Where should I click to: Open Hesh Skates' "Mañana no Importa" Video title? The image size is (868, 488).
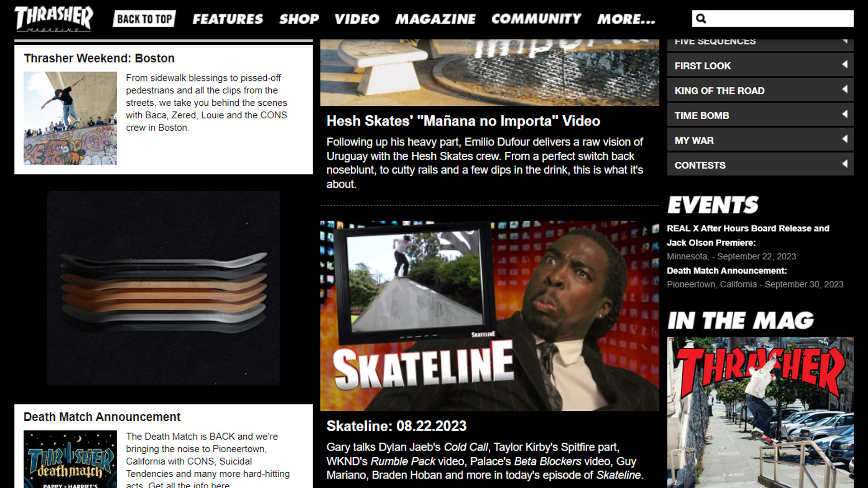(x=463, y=121)
